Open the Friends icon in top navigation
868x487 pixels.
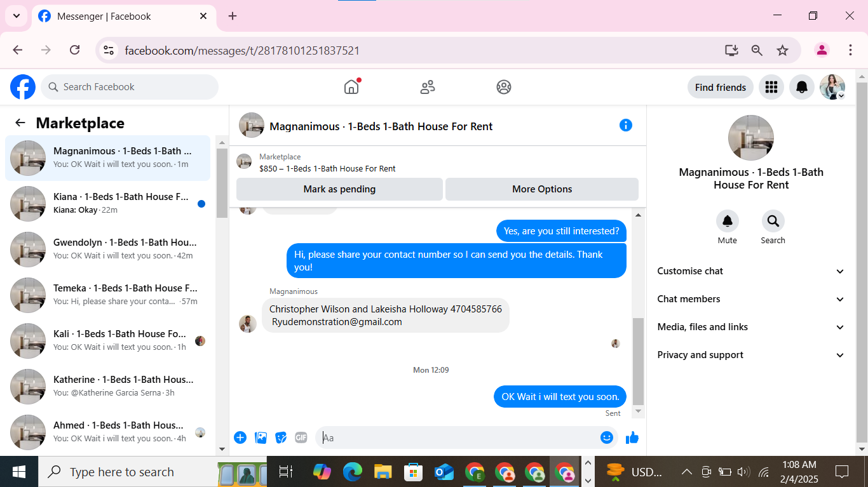428,87
